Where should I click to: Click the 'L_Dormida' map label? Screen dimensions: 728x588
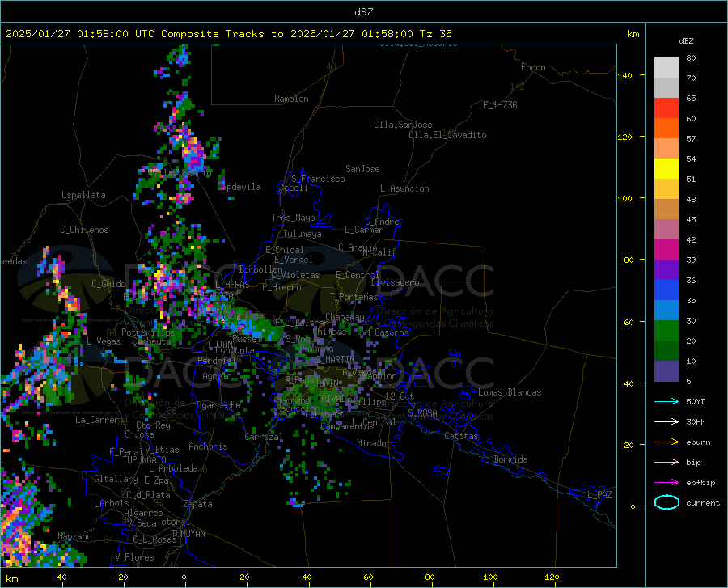(x=505, y=459)
